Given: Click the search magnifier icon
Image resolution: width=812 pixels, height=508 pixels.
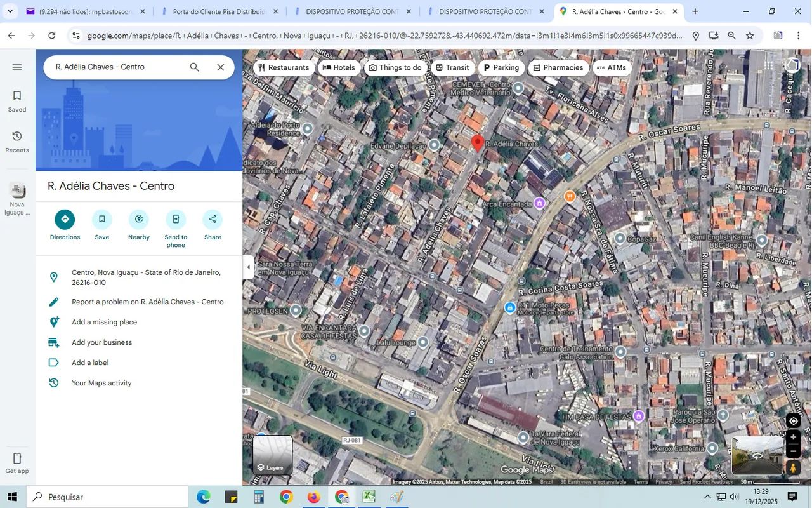Looking at the screenshot, I should [195, 67].
